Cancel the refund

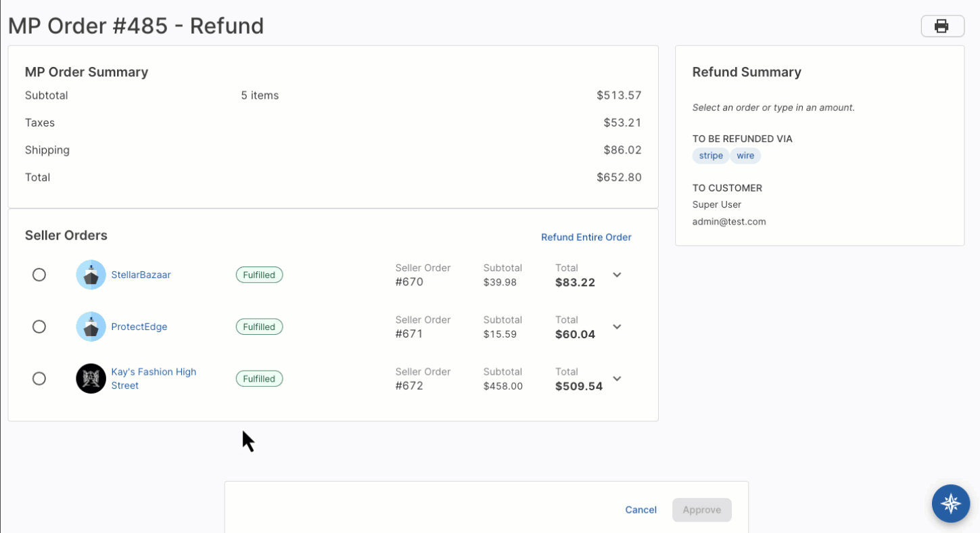pos(640,510)
